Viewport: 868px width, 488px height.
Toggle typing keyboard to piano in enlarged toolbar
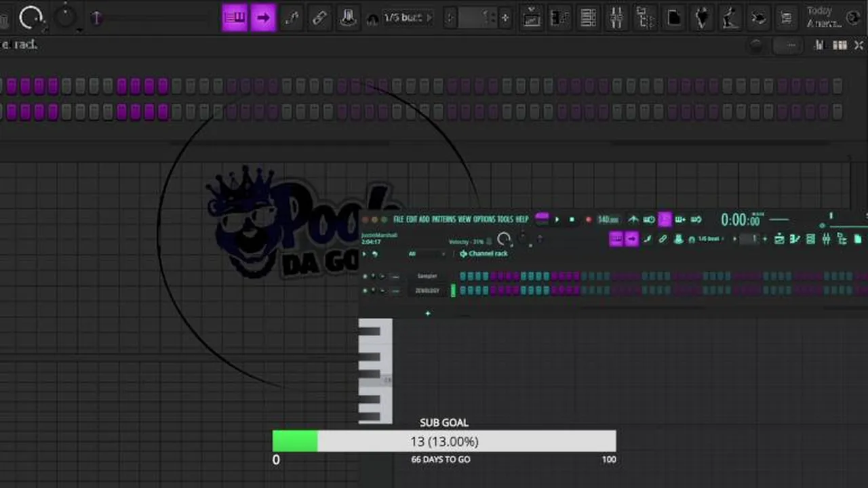[235, 18]
